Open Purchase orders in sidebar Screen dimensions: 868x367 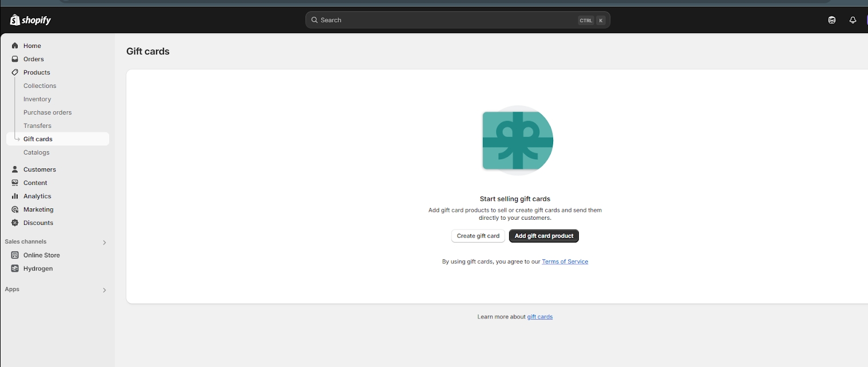[47, 112]
